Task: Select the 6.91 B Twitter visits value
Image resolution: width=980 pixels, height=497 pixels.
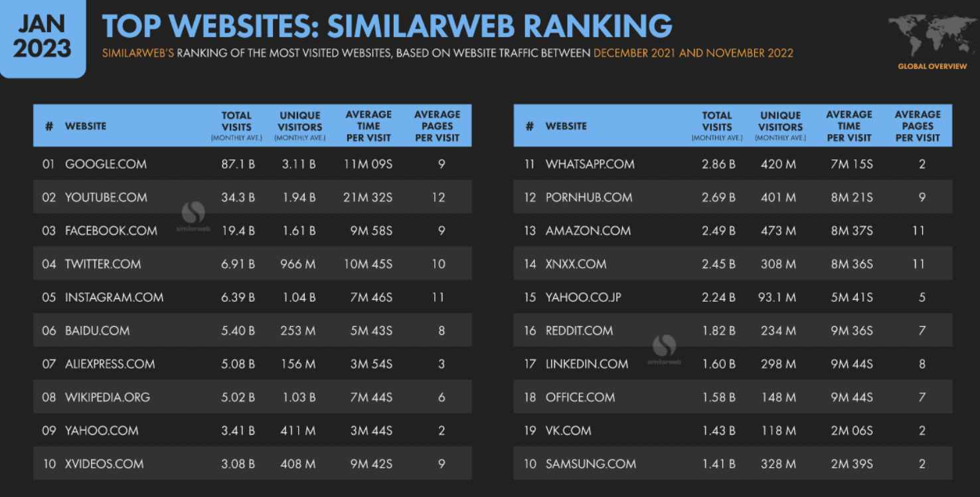Action: pos(238,264)
